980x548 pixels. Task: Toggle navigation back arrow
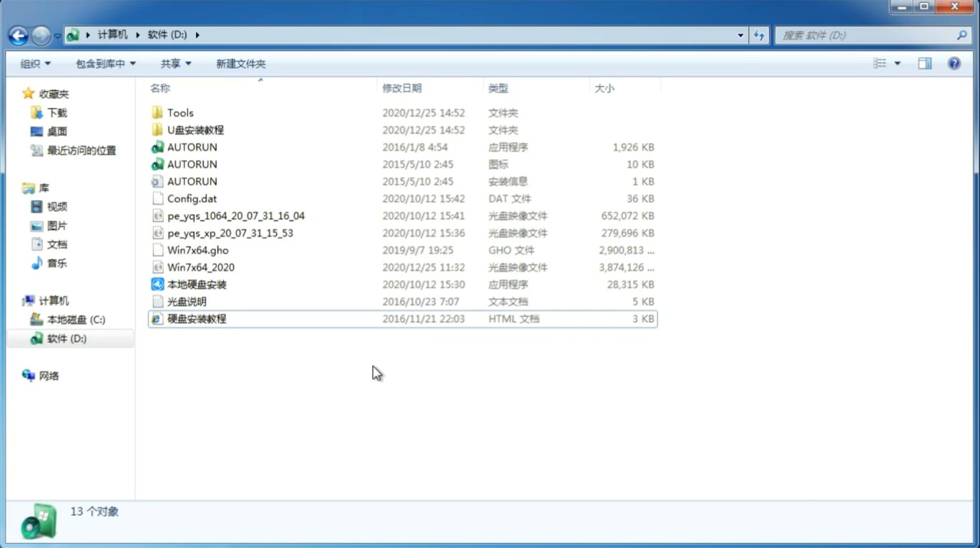tap(18, 35)
